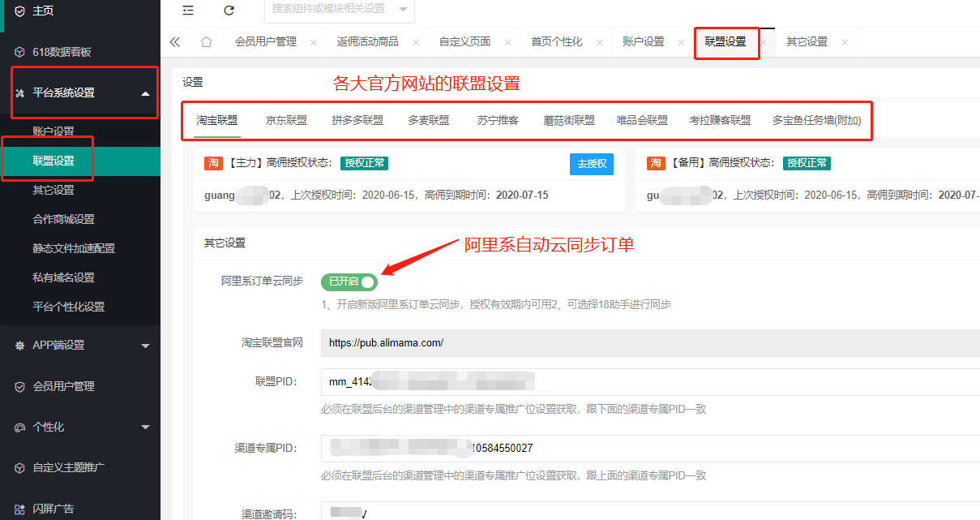The image size is (980, 520).
Task: Open 联盟设置 in the sidebar
Action: click(53, 161)
